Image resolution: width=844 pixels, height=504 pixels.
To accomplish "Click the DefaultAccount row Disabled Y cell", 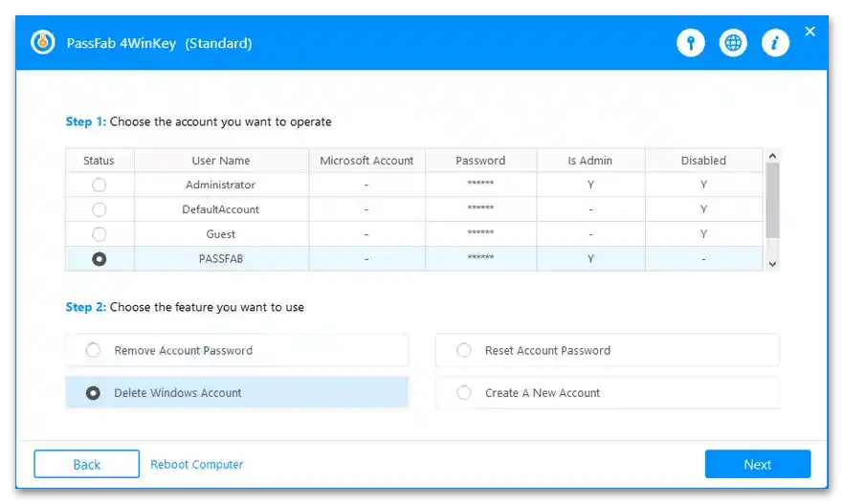I will click(x=703, y=209).
